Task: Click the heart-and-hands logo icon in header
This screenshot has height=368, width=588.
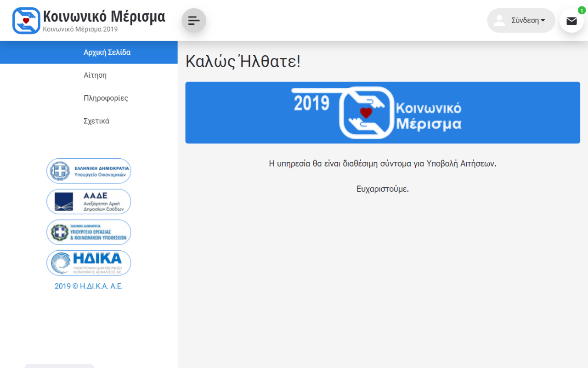Action: pyautogui.click(x=26, y=21)
